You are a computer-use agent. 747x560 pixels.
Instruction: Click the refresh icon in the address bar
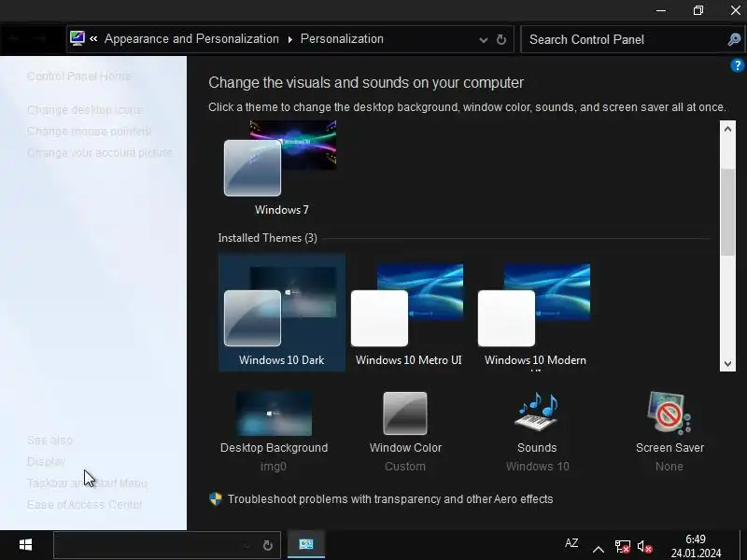click(501, 39)
